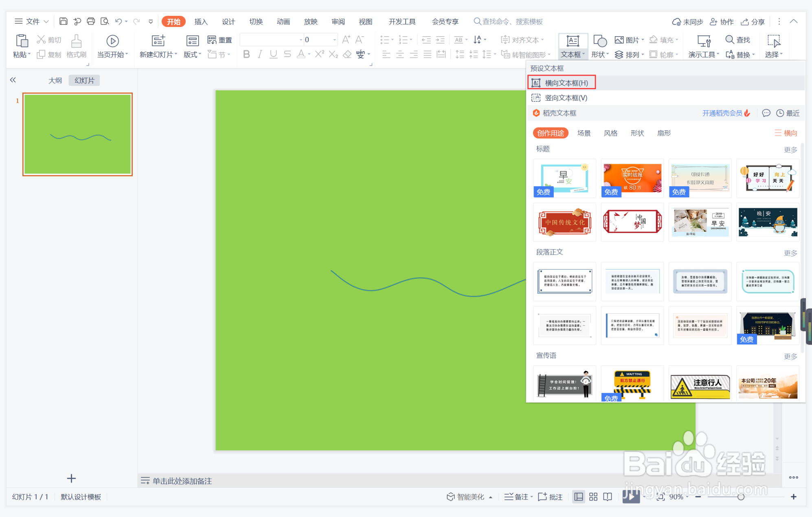Expand the Fill (填充) dropdown
The image size is (812, 517).
tap(676, 40)
